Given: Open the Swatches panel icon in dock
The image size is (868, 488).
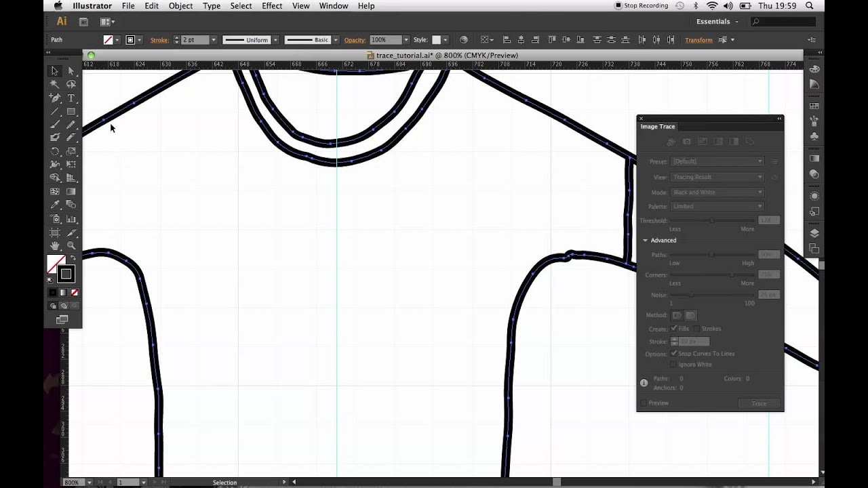Looking at the screenshot, I should coord(814,106).
